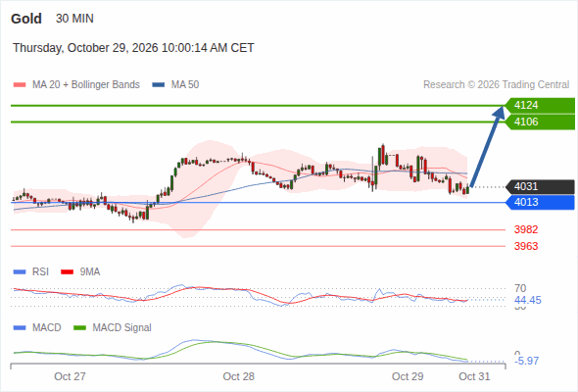Click the MACD value -5.97

pos(527,361)
